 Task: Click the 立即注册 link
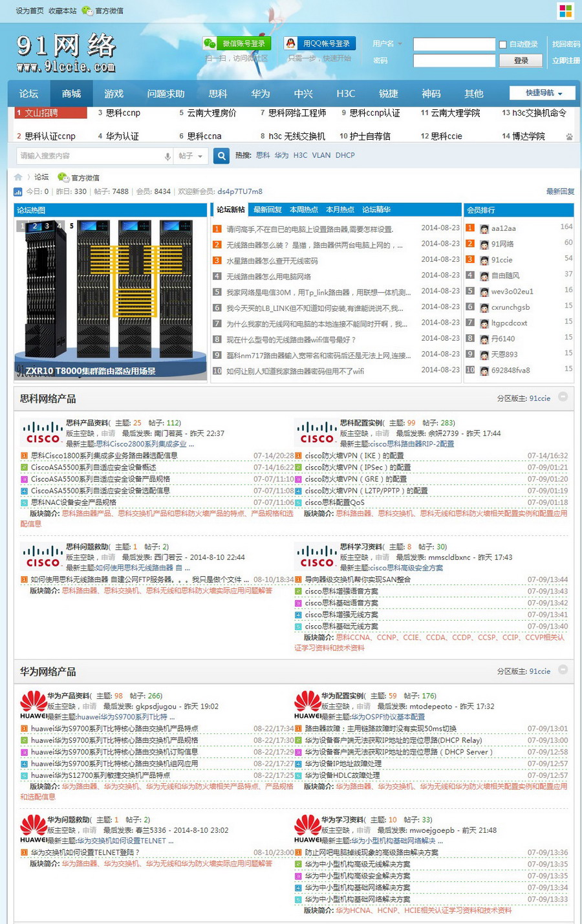(566, 61)
